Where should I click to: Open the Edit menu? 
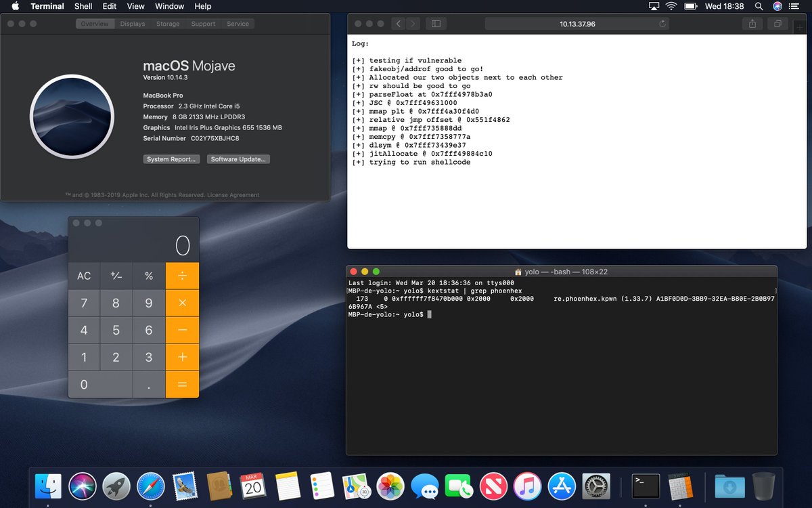click(110, 6)
